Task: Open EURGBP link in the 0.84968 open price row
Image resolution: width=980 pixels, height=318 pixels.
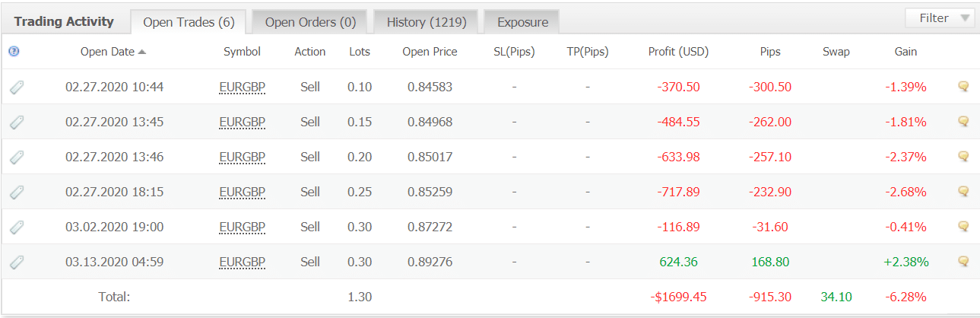Action: pos(242,122)
